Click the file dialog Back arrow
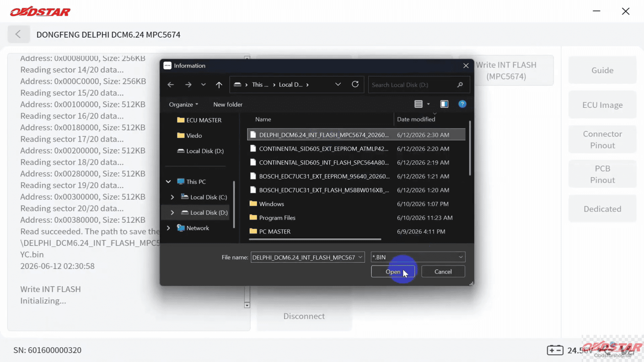Image resolution: width=644 pixels, height=362 pixels. coord(171,85)
